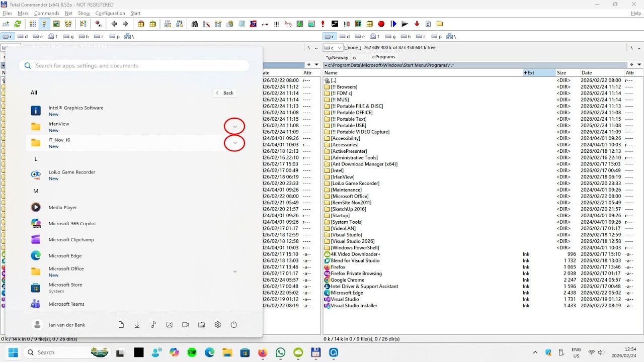Open Microsoft Edge icon on taskbar

(209, 352)
